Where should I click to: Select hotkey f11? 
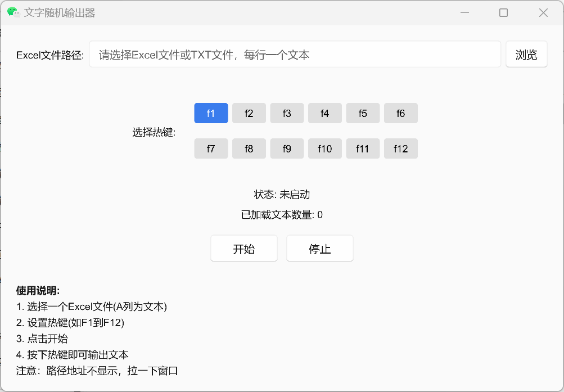(363, 148)
